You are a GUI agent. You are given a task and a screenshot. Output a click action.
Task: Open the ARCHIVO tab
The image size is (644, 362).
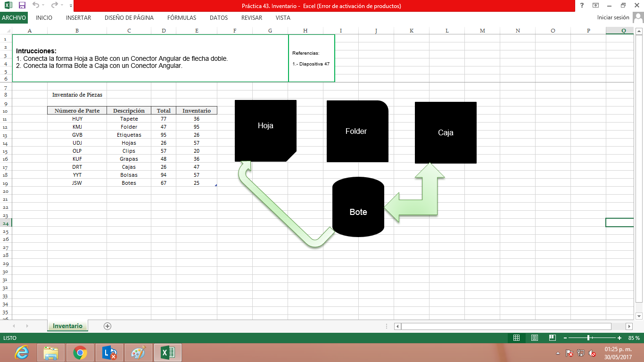(14, 18)
